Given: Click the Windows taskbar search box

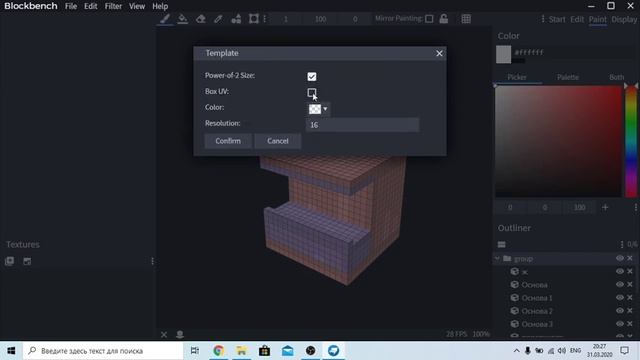Looking at the screenshot, I should pos(103,351).
